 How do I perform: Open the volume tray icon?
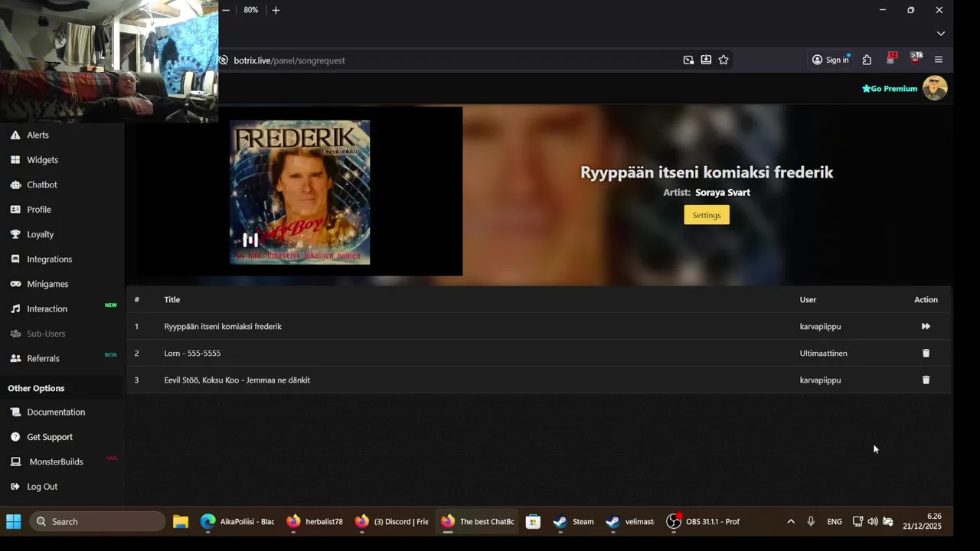point(873,522)
